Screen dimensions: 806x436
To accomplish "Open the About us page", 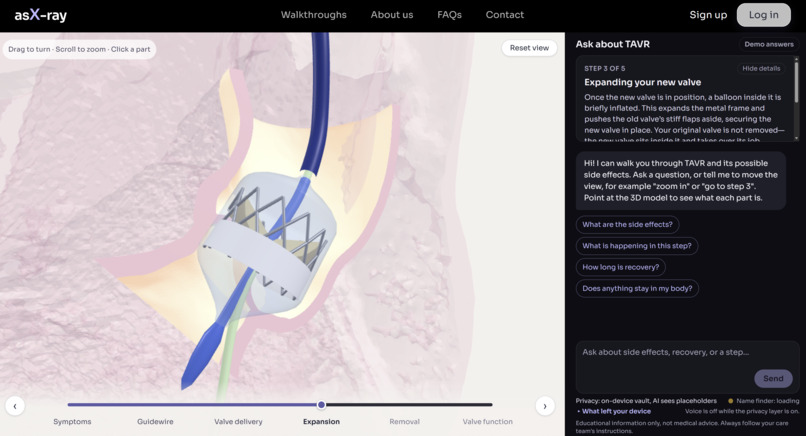I will 392,15.
